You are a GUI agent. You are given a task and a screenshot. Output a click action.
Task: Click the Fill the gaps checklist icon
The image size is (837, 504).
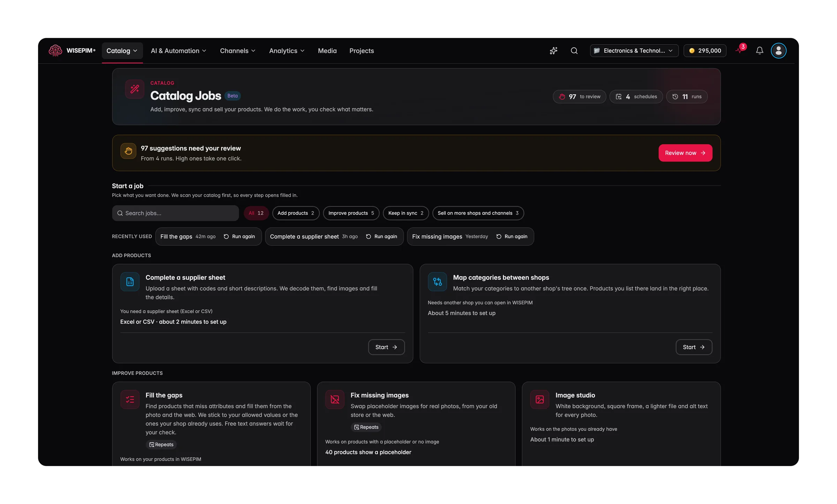coord(130,399)
